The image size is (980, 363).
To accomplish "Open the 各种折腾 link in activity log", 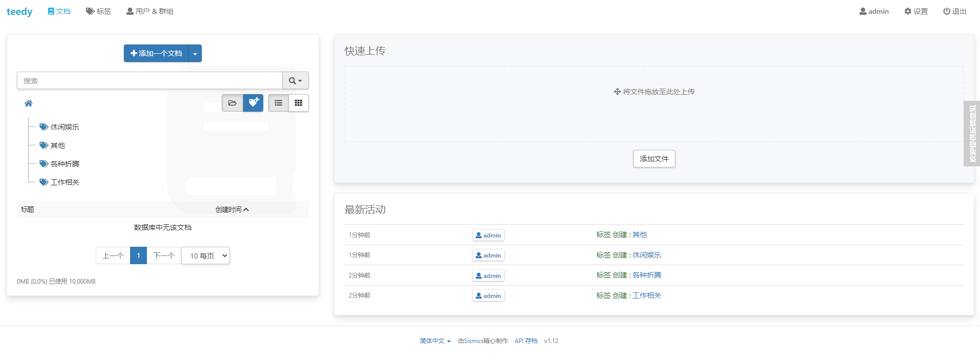I will click(647, 275).
